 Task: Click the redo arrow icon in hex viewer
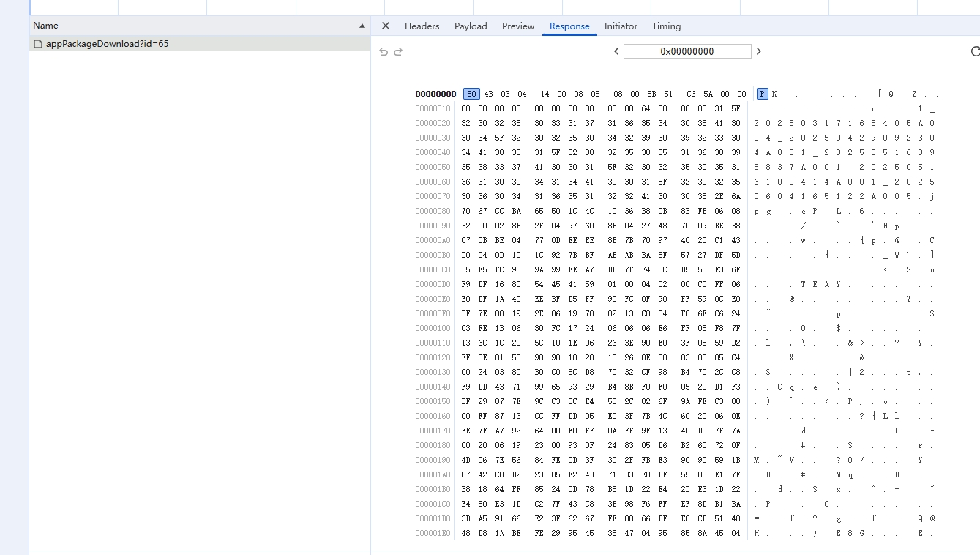(398, 52)
